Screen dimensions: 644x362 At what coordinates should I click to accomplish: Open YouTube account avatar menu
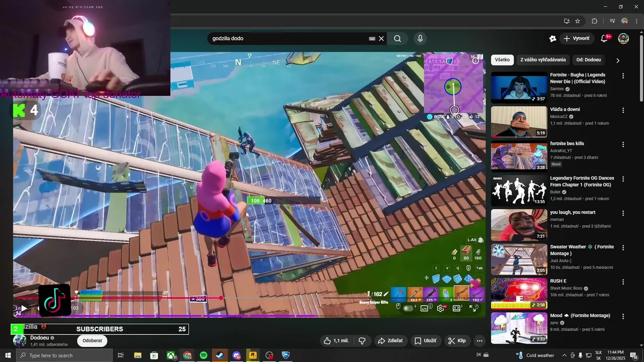(623, 39)
